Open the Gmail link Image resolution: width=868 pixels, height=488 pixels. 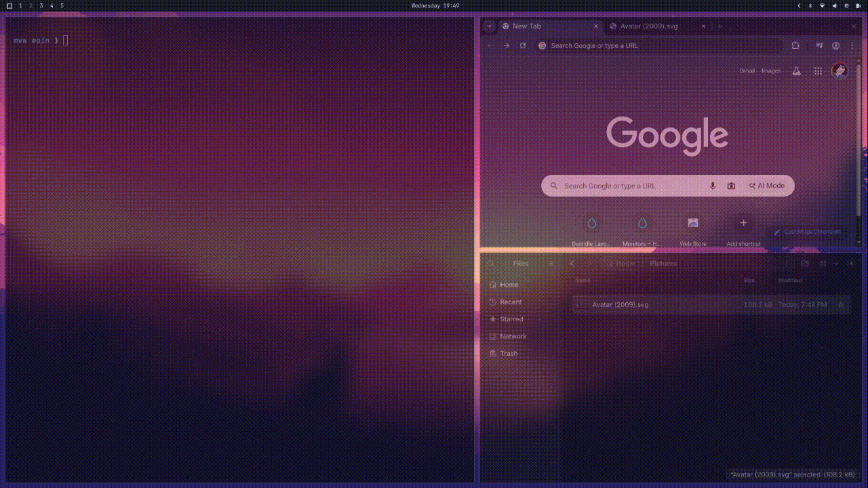coord(747,70)
